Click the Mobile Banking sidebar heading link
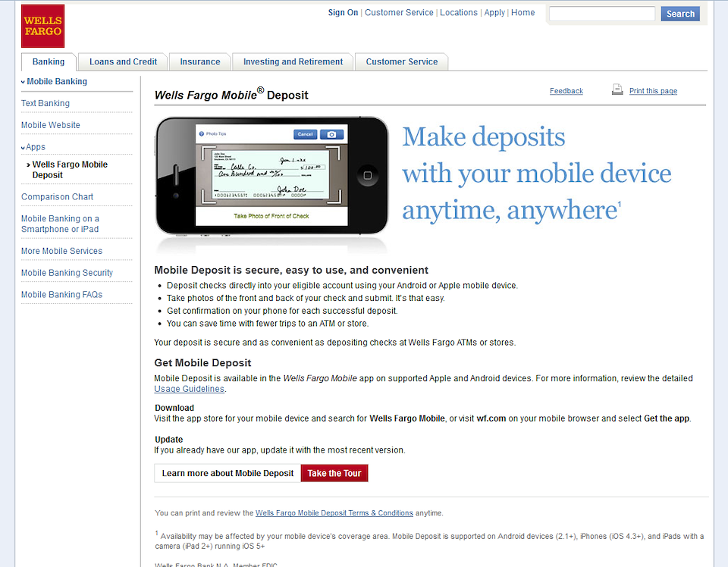This screenshot has width=728, height=567. (57, 82)
